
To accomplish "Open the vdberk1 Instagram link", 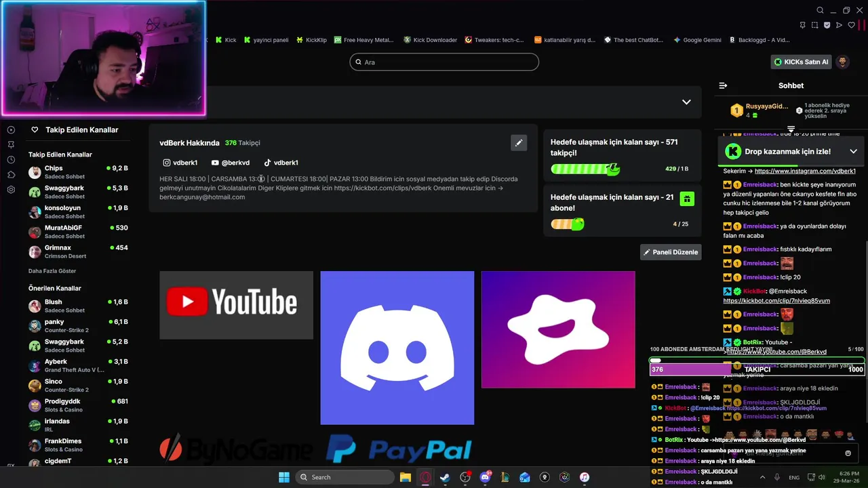I will [x=180, y=163].
